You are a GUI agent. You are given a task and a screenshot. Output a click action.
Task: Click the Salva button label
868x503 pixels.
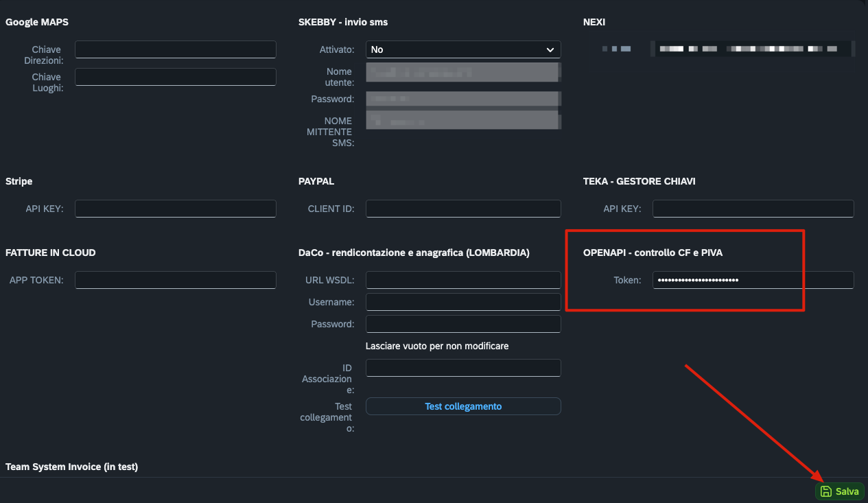pyautogui.click(x=847, y=491)
